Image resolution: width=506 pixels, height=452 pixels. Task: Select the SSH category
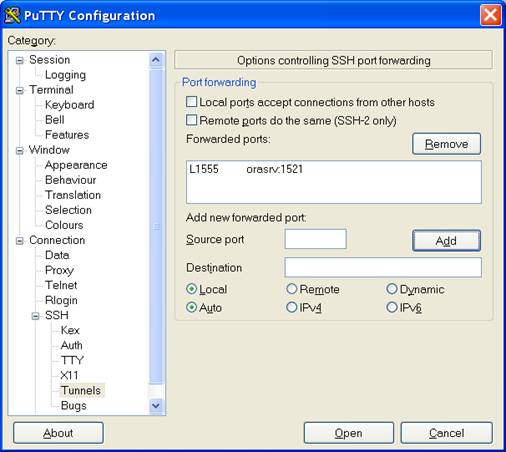[57, 315]
